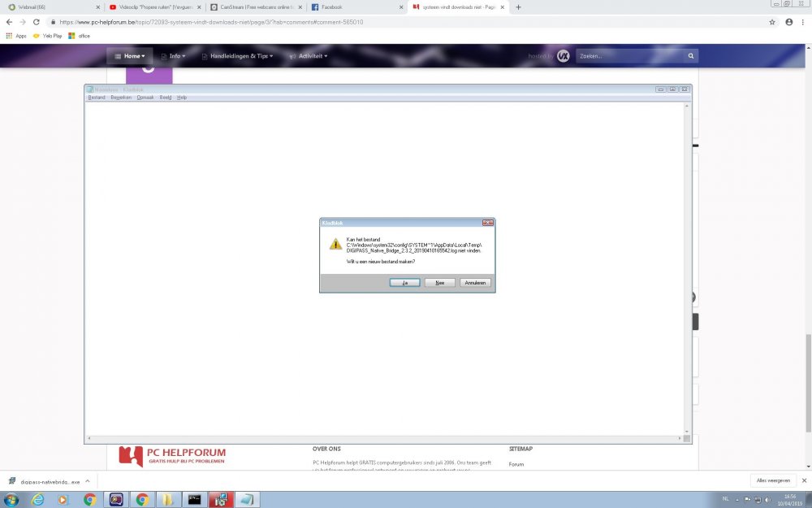Open a new Chrome tab
Viewport: 812px width, 508px height.
(x=518, y=7)
